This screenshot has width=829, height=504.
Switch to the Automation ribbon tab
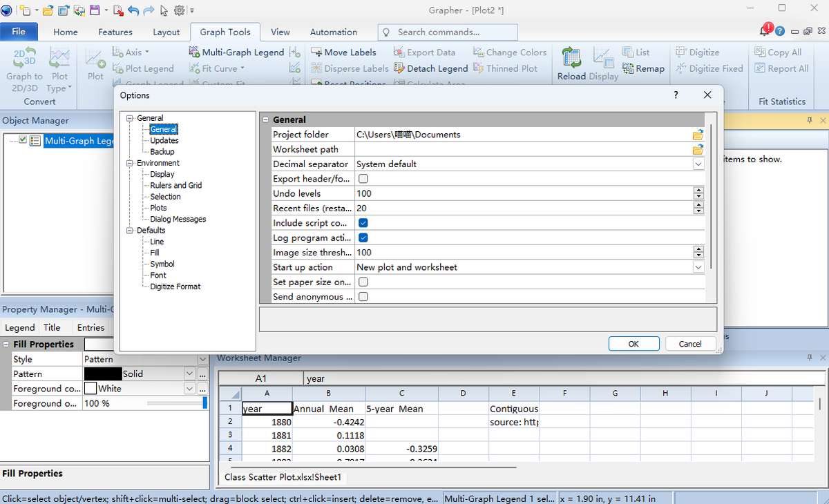(x=334, y=32)
